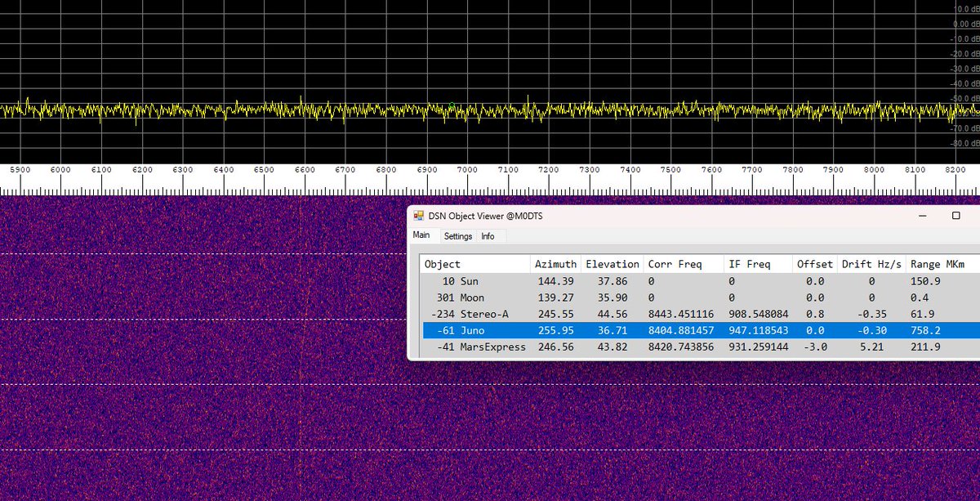Viewport: 980px width, 501px height.
Task: Select the Stereo-A row
Action: [x=701, y=314]
